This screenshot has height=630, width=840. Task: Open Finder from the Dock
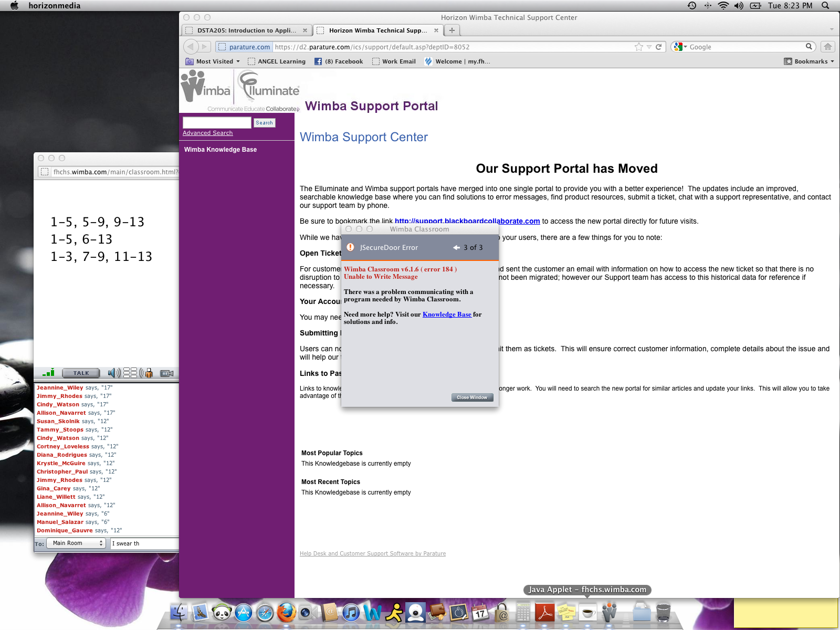point(179,613)
